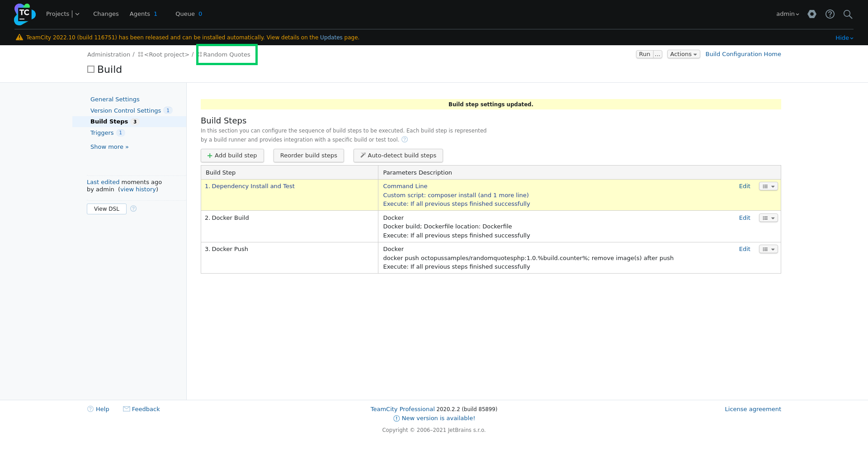The width and height of the screenshot is (868, 450).
Task: Open Last edited link
Action: (103, 182)
